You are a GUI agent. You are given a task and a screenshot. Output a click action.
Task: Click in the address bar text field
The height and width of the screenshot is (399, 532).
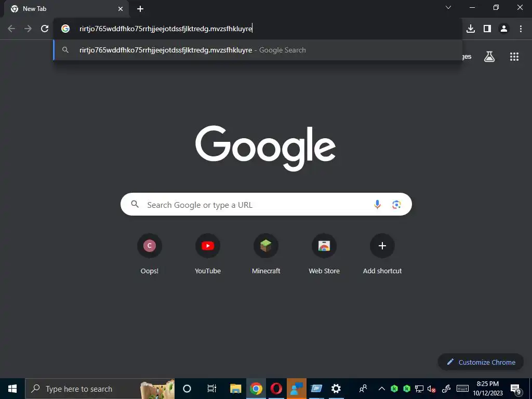[258, 29]
